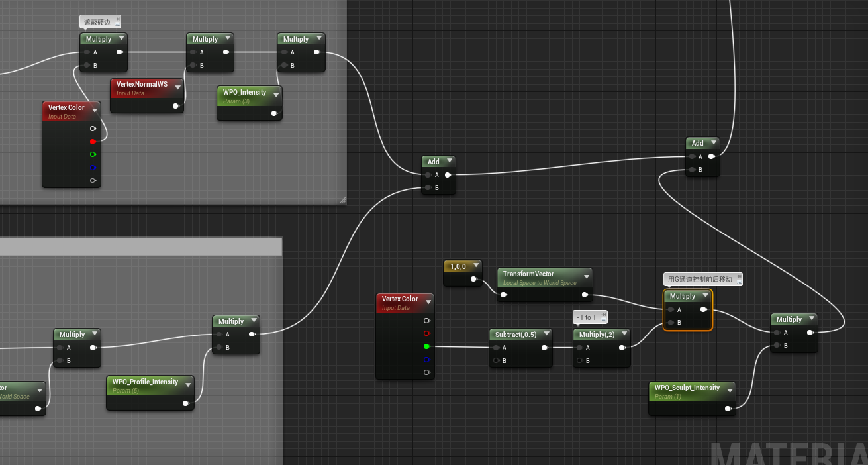Image resolution: width=868 pixels, height=465 pixels.
Task: Click the gray title bar of the lower comment box
Action: click(x=141, y=246)
